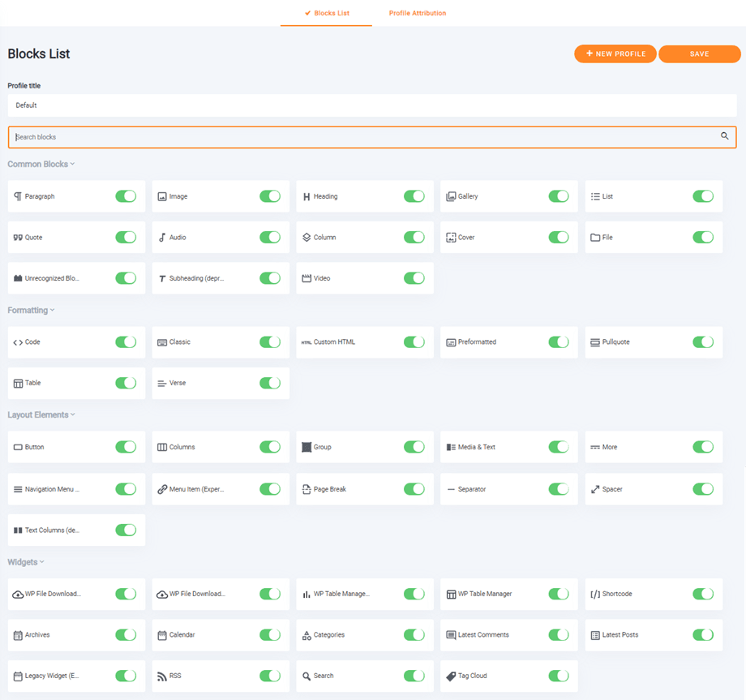Click the "Blocks List" page heading
This screenshot has height=700, width=746.
coord(39,54)
